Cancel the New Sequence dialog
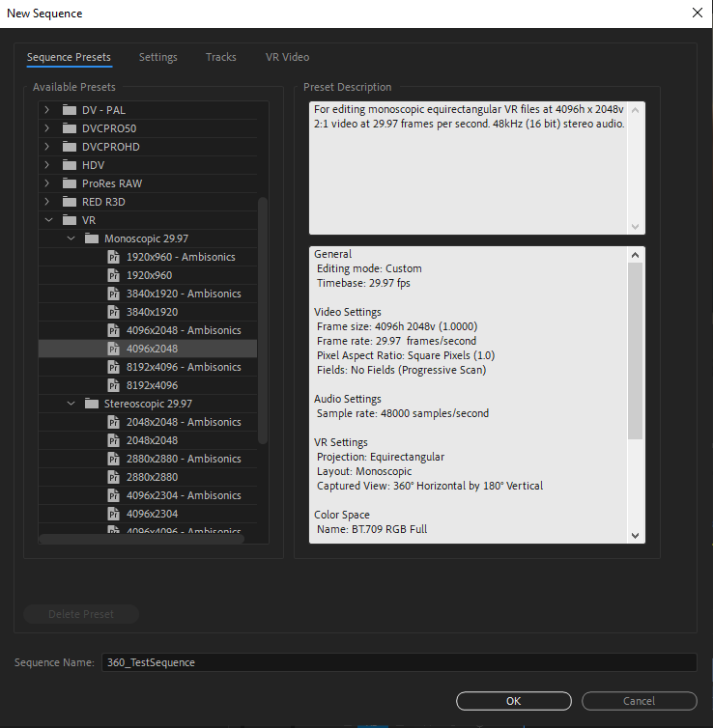This screenshot has height=728, width=713. pyautogui.click(x=640, y=701)
